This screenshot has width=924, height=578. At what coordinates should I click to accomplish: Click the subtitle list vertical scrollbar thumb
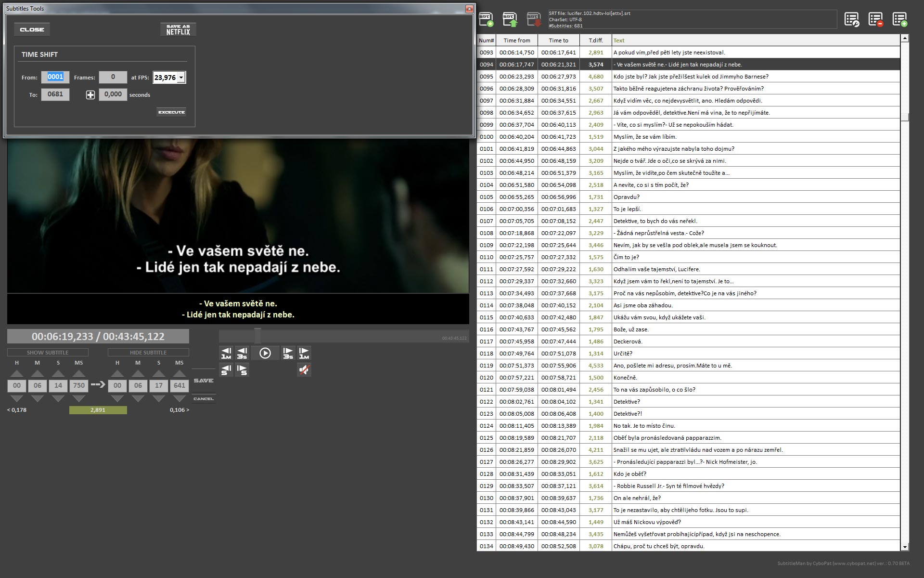[x=905, y=117]
